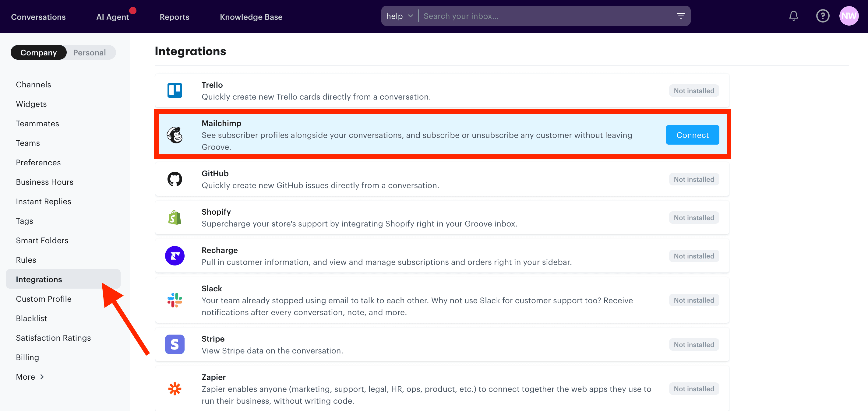Open the help scope dropdown

tap(399, 16)
